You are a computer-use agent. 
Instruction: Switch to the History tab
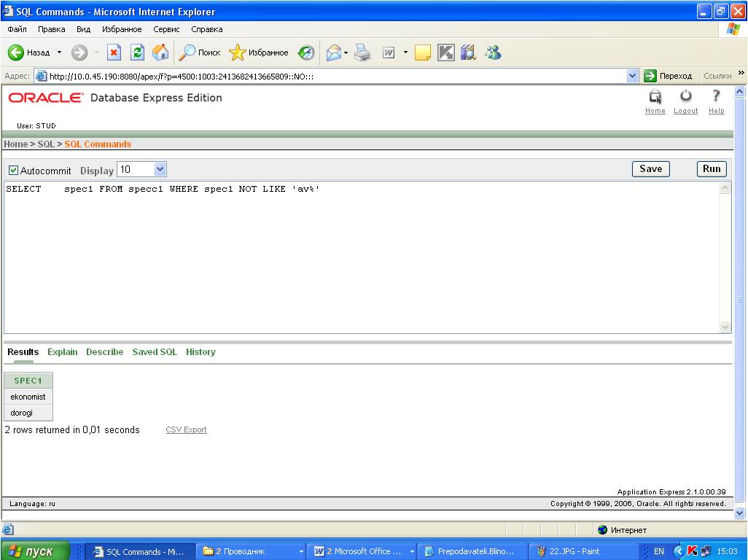200,352
